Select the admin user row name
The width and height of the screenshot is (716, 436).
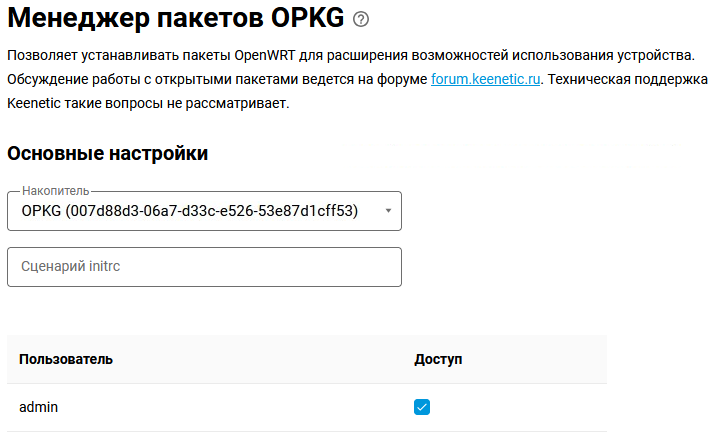(x=40, y=407)
